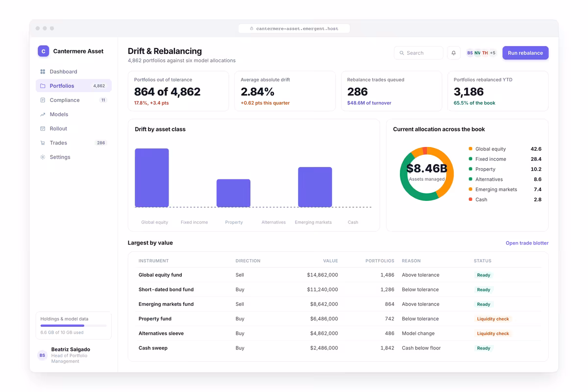Click the Trades cart icon
This screenshot has width=588, height=392.
tap(43, 143)
